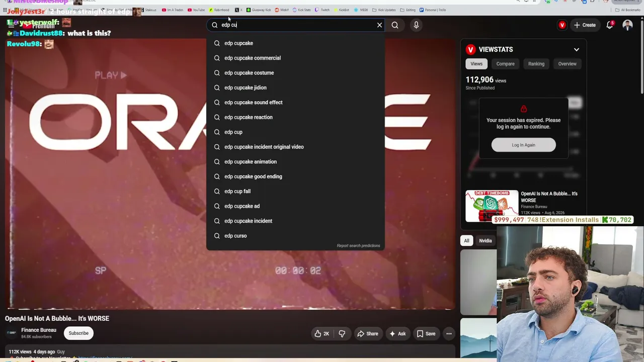Screen dimensions: 644x362
Task: Save the video to a playlist
Action: [x=426, y=334]
